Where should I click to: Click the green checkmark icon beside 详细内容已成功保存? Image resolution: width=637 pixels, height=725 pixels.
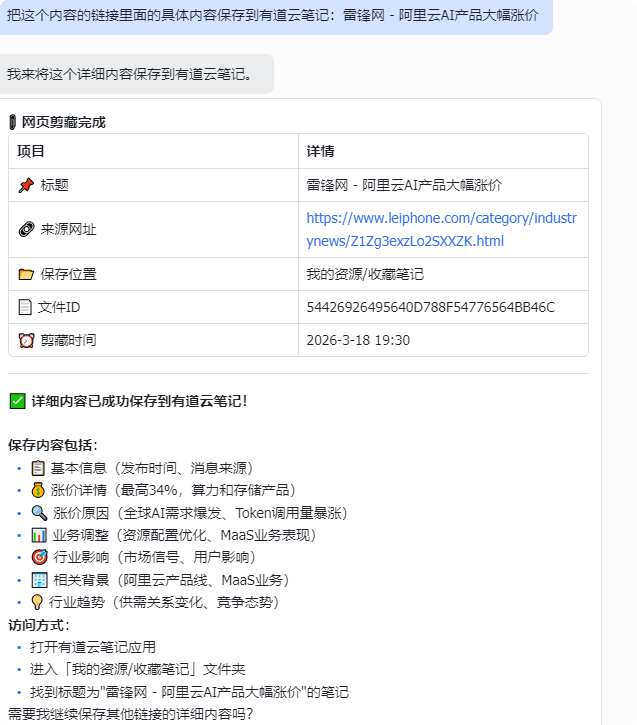[18, 401]
